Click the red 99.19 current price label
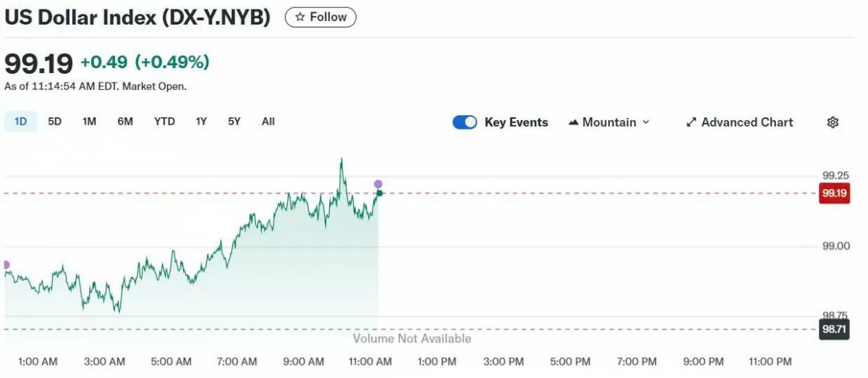This screenshot has height=378, width=868. 833,193
